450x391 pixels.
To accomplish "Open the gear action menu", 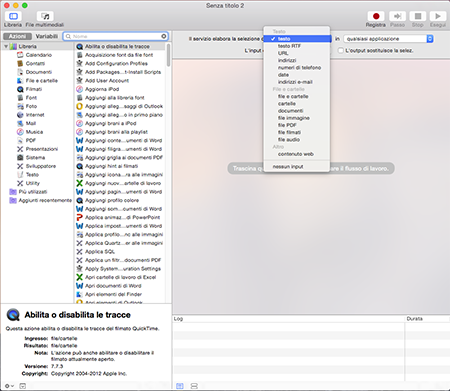I will tap(9, 386).
